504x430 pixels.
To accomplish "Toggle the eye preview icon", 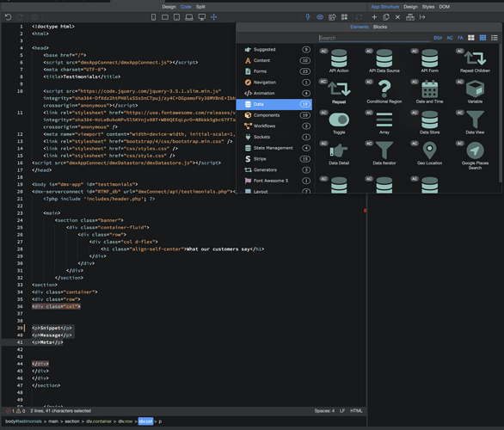I will pos(320,17).
